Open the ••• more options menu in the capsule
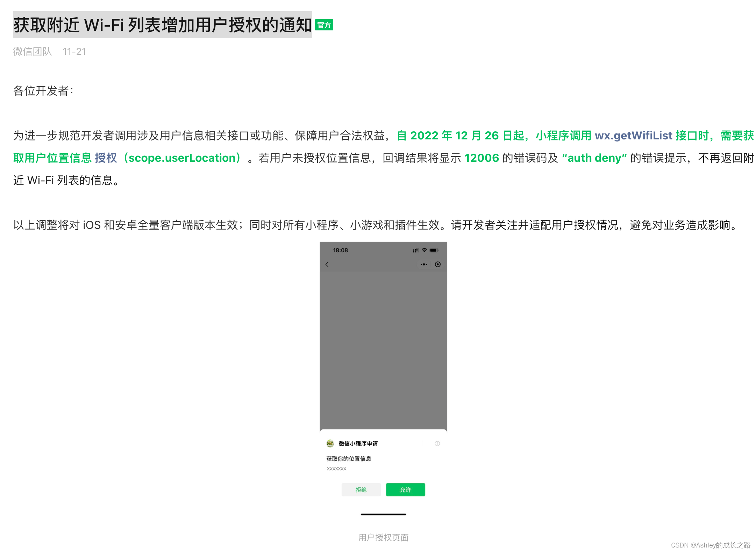 [x=423, y=264]
